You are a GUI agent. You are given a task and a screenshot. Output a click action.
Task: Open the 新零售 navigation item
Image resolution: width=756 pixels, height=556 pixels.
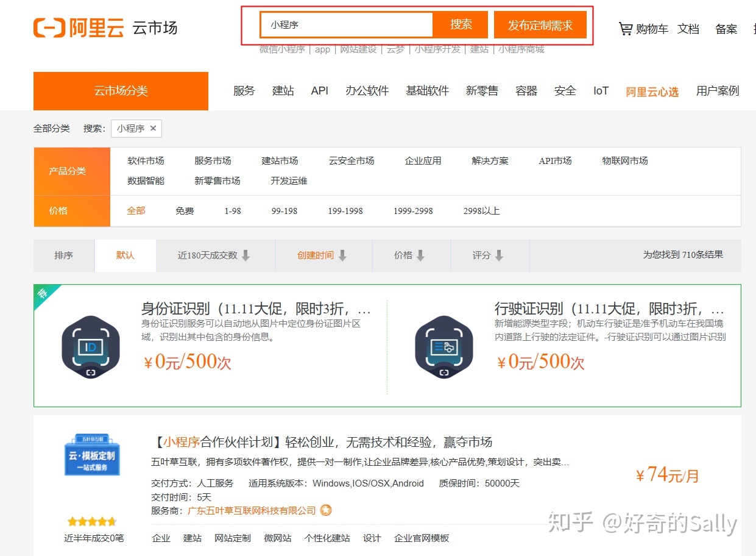tap(482, 91)
